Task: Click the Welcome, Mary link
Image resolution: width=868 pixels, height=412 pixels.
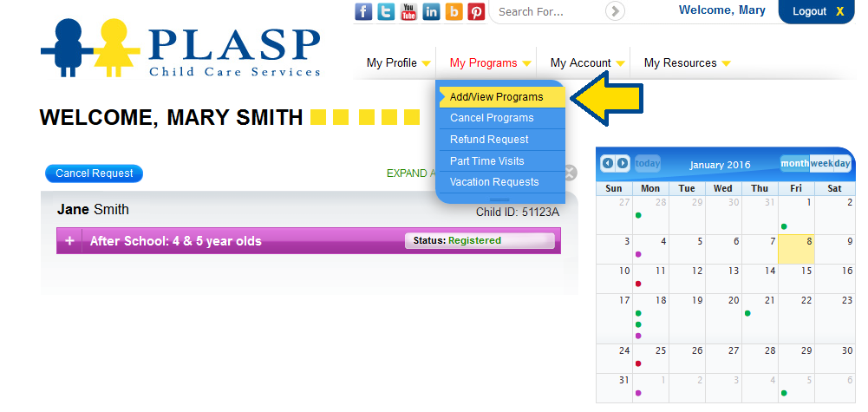Action: pos(721,10)
